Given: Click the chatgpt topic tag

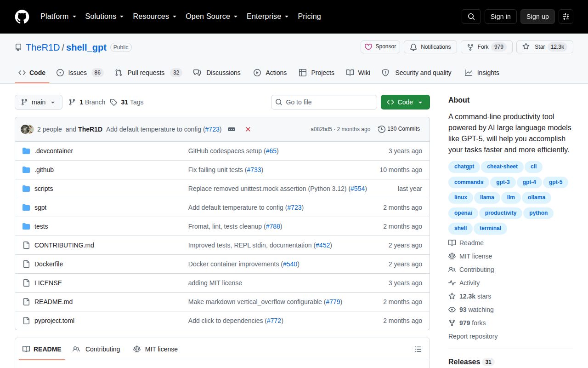Looking at the screenshot, I should [464, 167].
